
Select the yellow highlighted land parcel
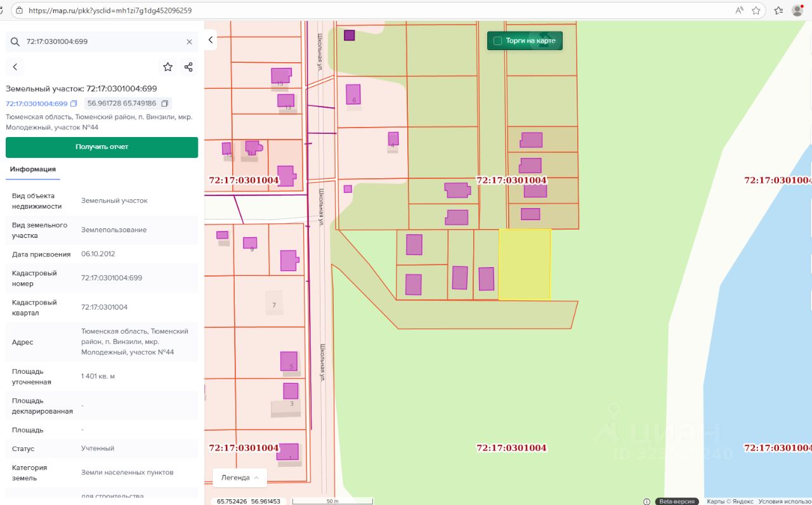pos(524,265)
